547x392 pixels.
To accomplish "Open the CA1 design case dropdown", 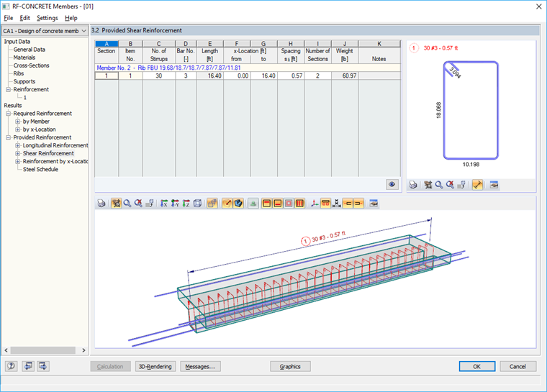I will (x=45, y=31).
